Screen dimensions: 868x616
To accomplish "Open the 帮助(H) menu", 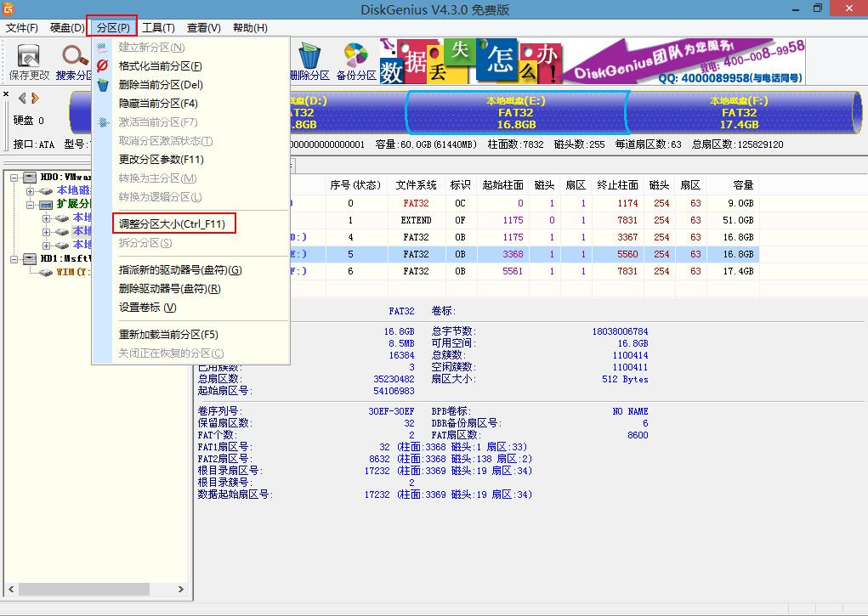I will click(x=252, y=27).
